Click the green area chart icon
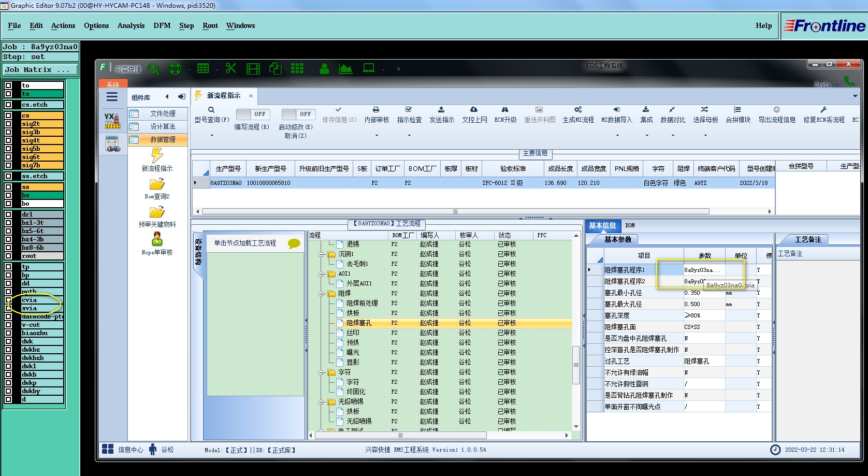 tap(345, 68)
